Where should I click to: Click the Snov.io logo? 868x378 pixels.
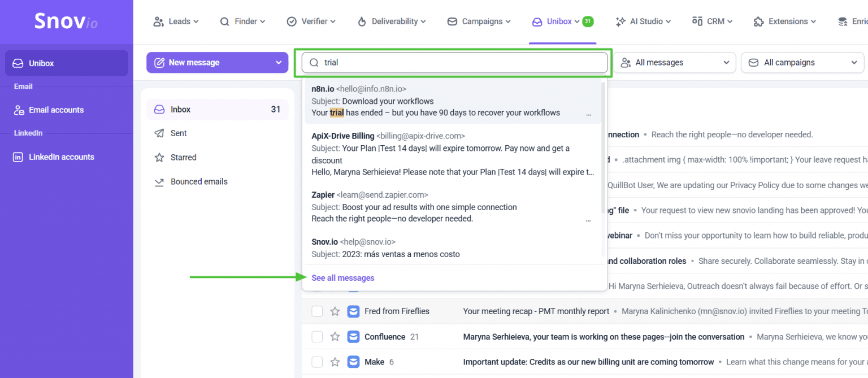point(66,21)
